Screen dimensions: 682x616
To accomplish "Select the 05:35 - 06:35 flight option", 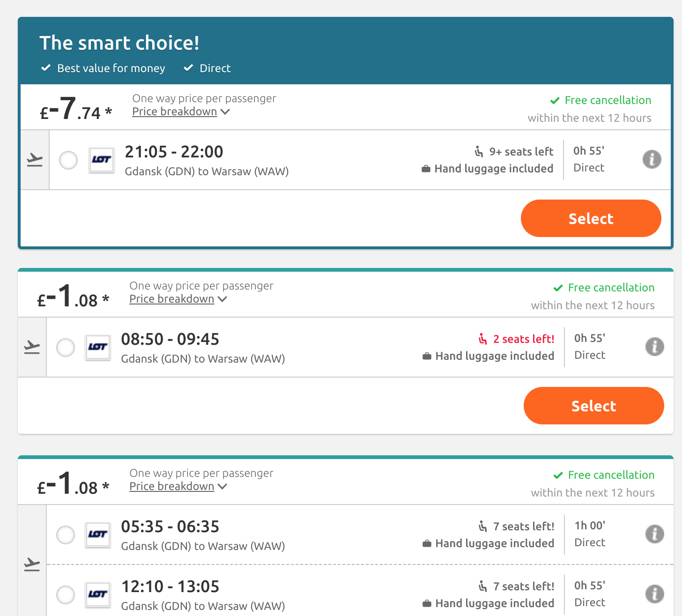I will (x=66, y=535).
